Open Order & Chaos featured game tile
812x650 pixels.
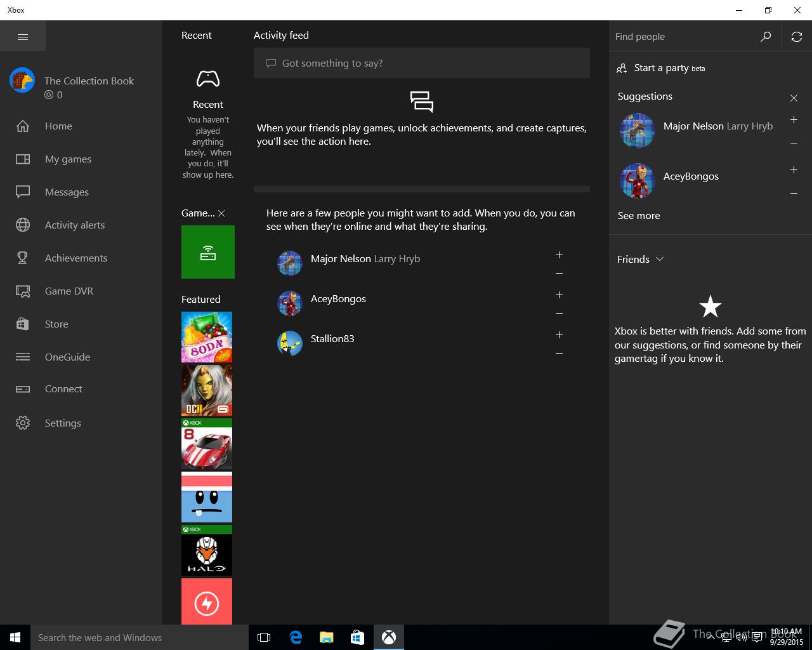pyautogui.click(x=207, y=390)
